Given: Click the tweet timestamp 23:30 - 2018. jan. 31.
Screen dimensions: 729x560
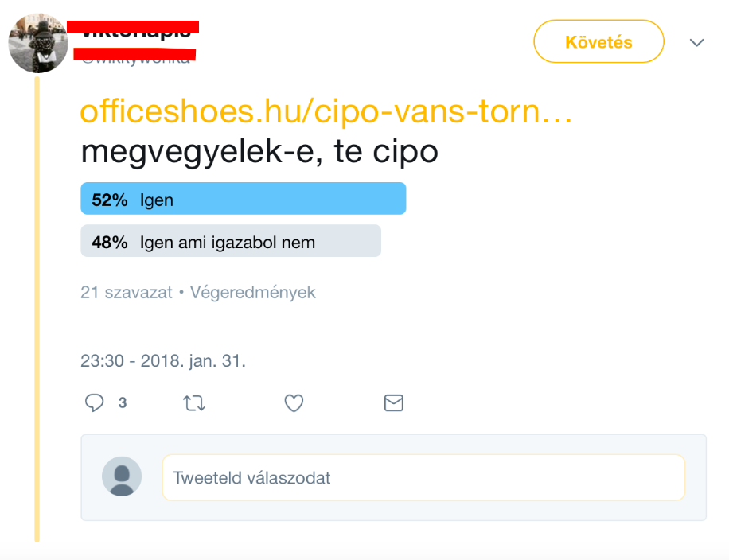Looking at the screenshot, I should [163, 360].
